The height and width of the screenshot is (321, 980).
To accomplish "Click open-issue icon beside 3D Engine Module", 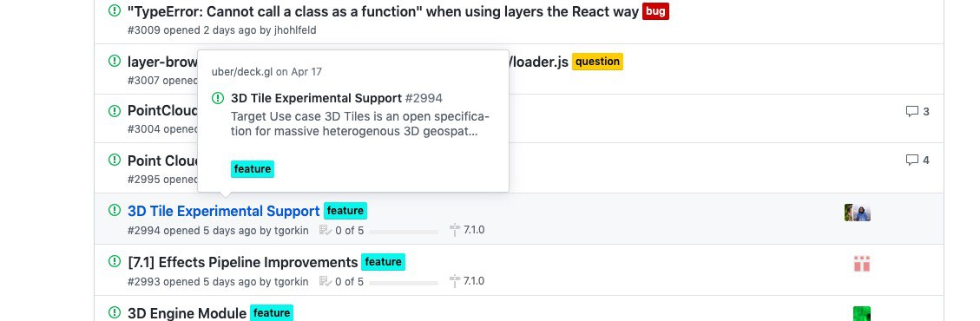I will click(x=115, y=312).
